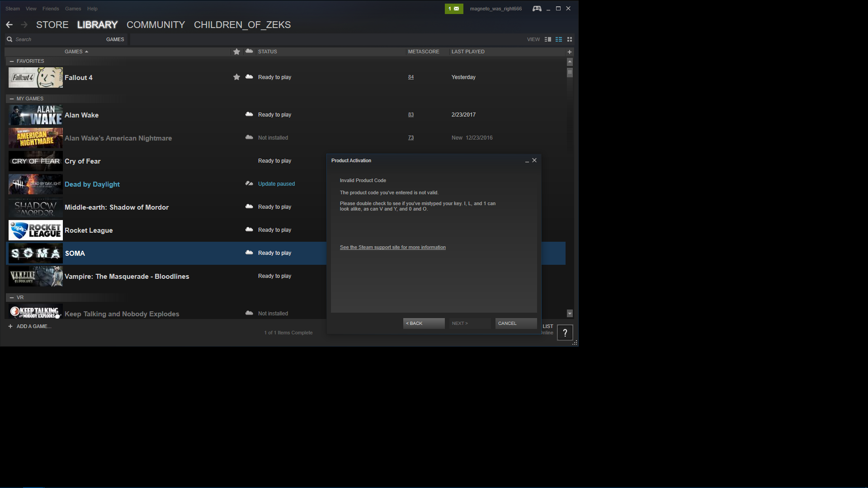This screenshot has height=488, width=868.
Task: Switch to list view layout icon
Action: 559,39
